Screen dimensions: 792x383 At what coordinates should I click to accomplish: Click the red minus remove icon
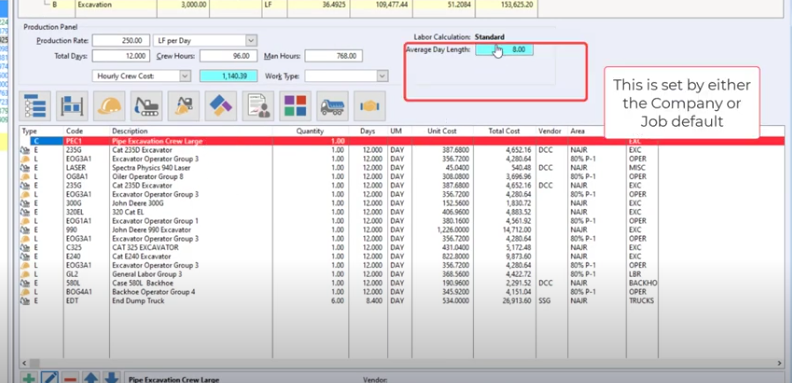[70, 378]
